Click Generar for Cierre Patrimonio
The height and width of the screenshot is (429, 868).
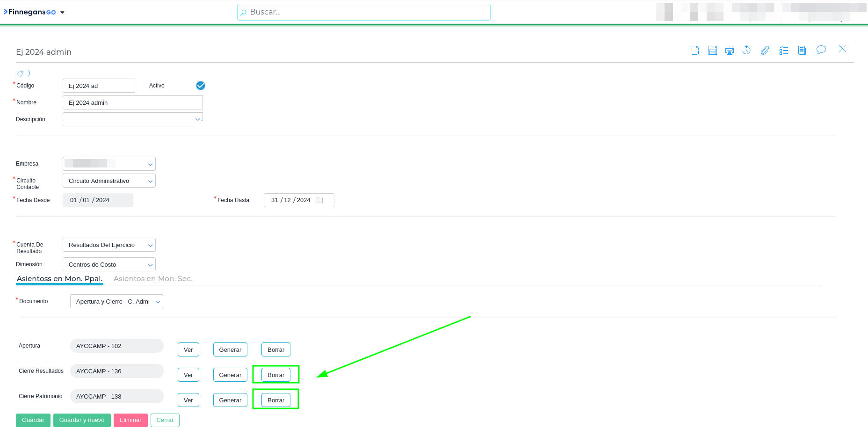pos(230,400)
